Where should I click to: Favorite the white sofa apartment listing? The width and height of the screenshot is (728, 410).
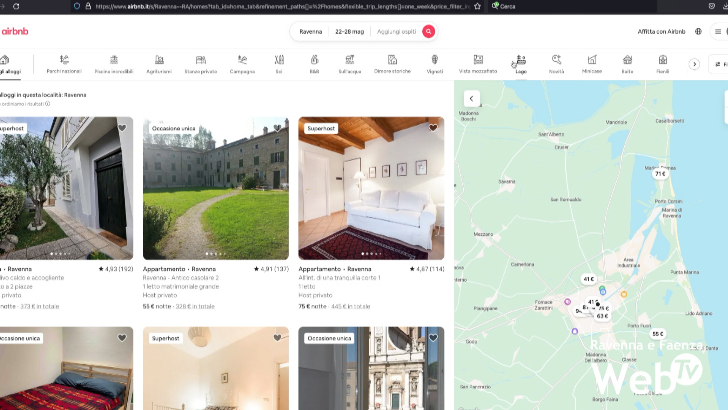433,128
